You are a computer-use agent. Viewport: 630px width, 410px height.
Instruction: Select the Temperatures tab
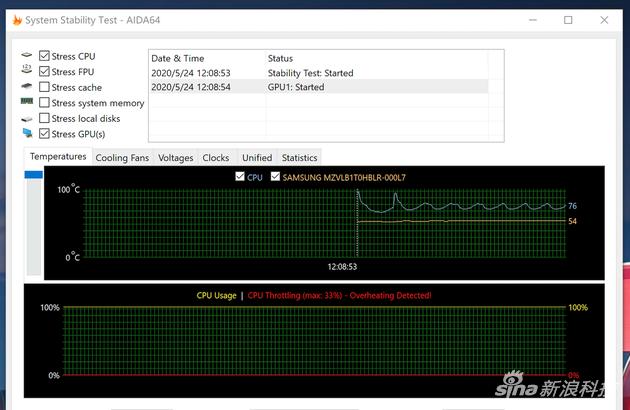pyautogui.click(x=58, y=156)
